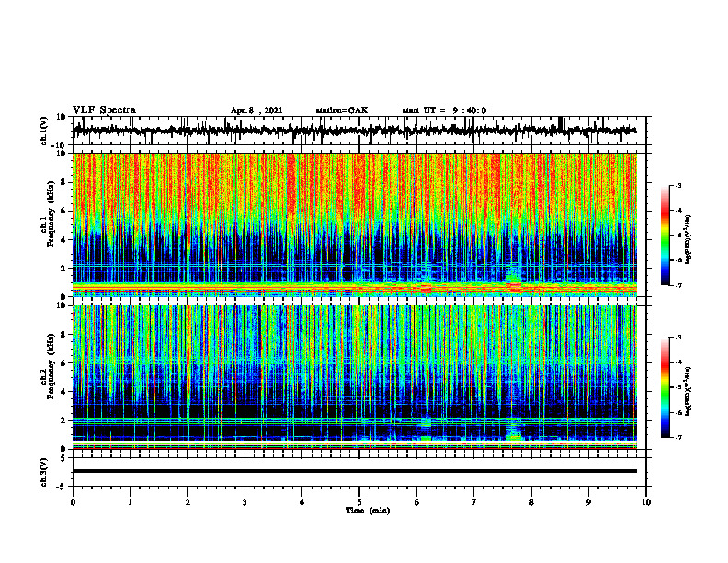This screenshot has width=728, height=563.
Task: Click the "-5" label on ch.2 color scale
Action: click(678, 387)
